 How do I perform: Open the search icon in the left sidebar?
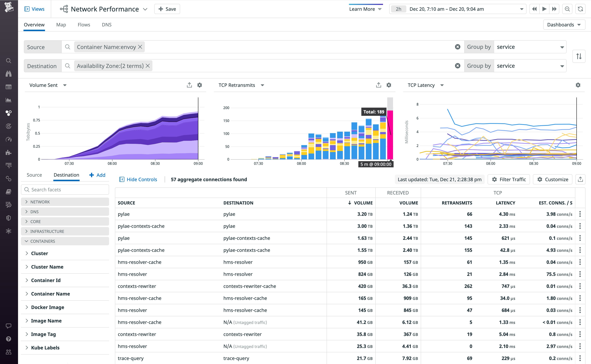[9, 61]
